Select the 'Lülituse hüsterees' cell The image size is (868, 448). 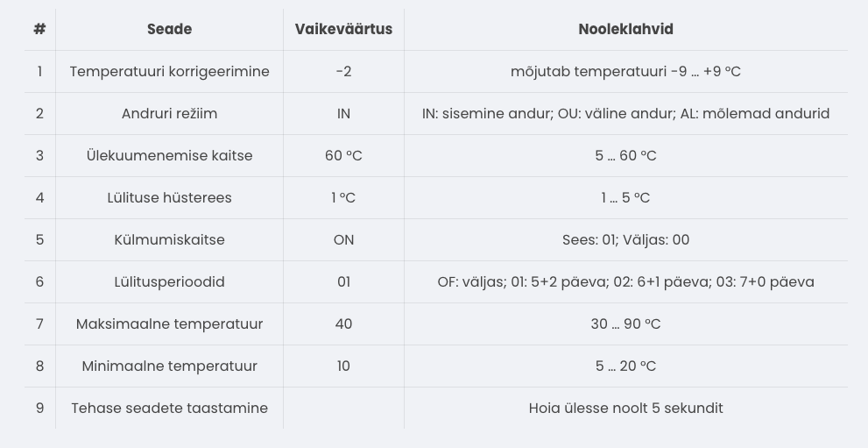coord(169,197)
